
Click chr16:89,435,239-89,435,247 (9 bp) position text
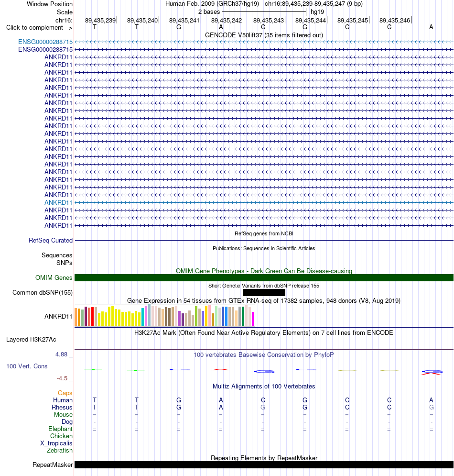click(x=313, y=4)
